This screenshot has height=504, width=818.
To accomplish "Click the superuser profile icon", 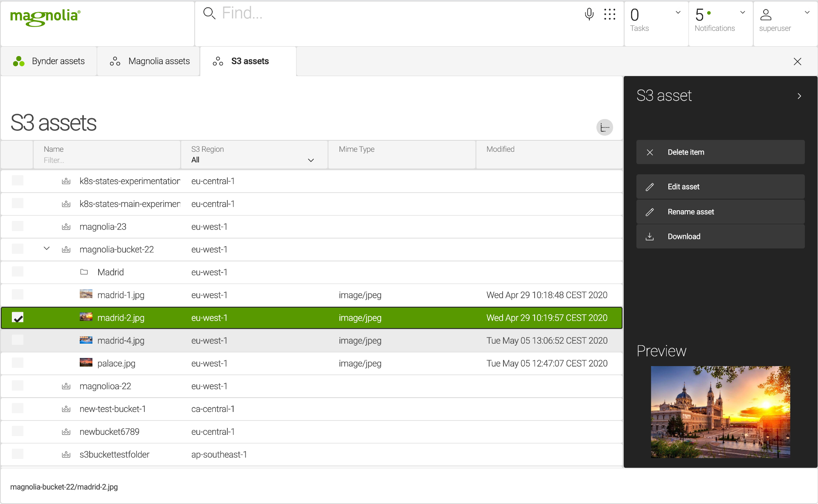I will (x=766, y=15).
